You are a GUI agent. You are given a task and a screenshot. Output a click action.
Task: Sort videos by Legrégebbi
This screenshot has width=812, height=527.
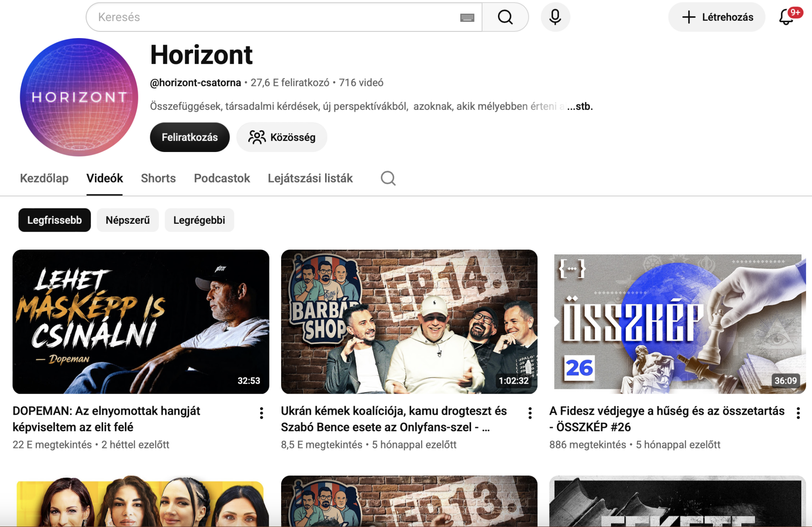pos(199,220)
